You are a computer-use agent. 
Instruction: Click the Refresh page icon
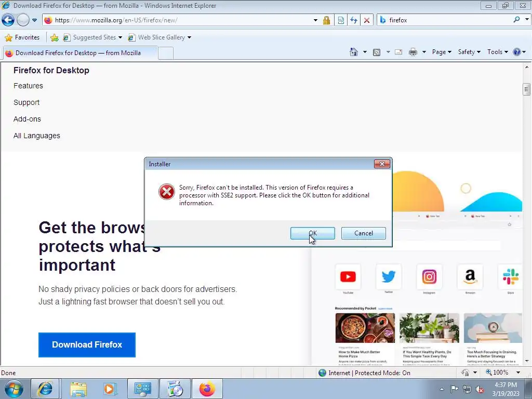(x=354, y=20)
